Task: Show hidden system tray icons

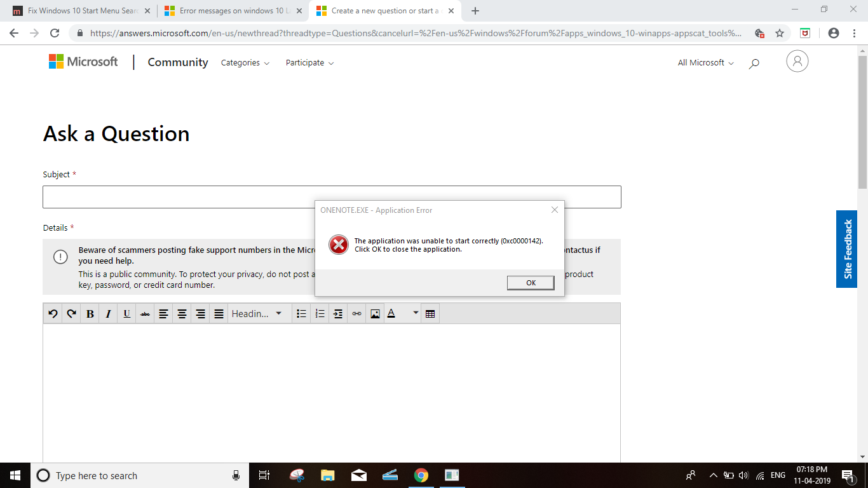Action: (x=713, y=475)
